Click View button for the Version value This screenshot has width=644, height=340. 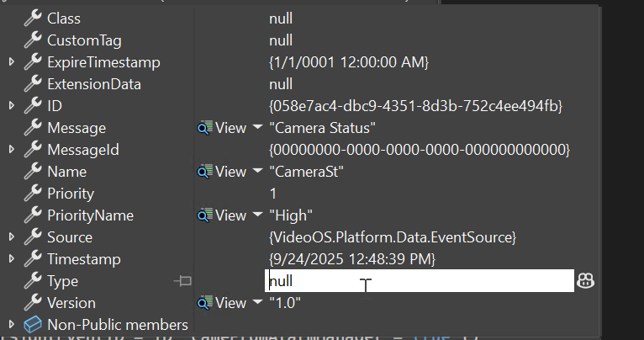(230, 303)
